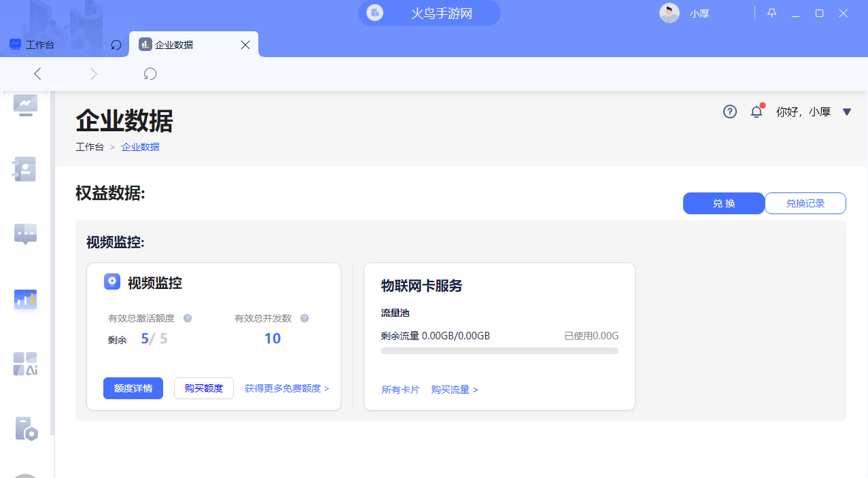Click the sidebar vertical scrollbar

point(52,264)
